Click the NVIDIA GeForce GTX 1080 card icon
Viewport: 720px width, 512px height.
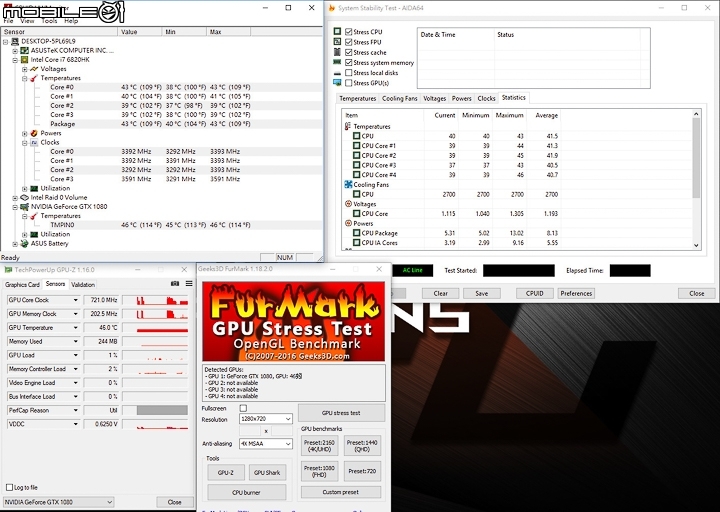24,207
